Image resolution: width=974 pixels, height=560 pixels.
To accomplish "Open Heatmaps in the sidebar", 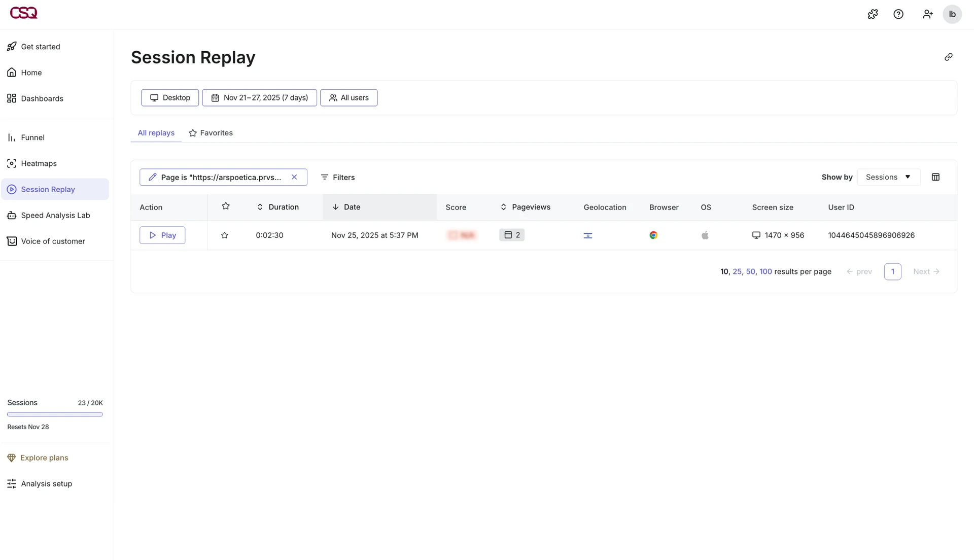I will pyautogui.click(x=55, y=163).
